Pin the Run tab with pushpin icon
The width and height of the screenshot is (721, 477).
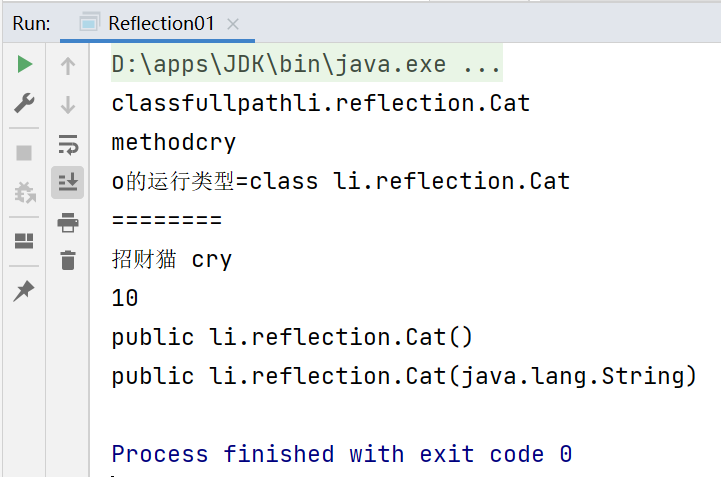coord(24,291)
